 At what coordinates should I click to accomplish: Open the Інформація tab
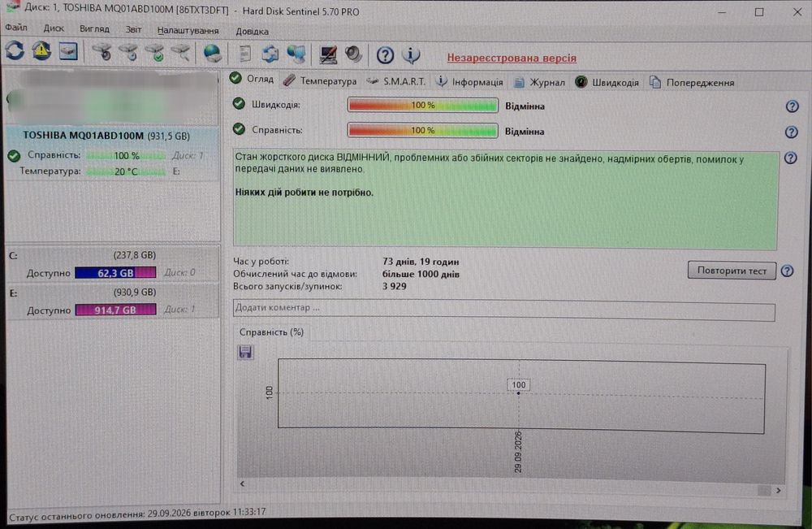[469, 82]
